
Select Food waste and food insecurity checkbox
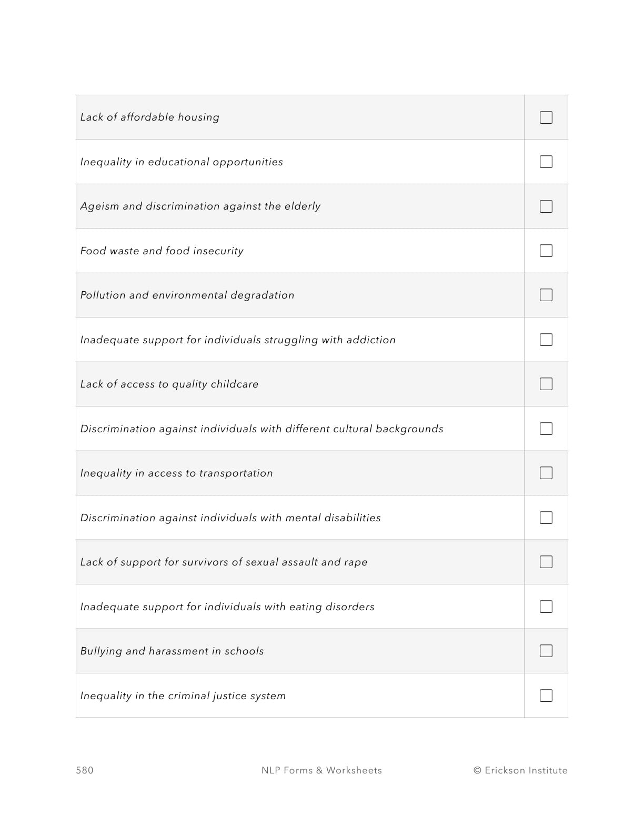coord(546,251)
